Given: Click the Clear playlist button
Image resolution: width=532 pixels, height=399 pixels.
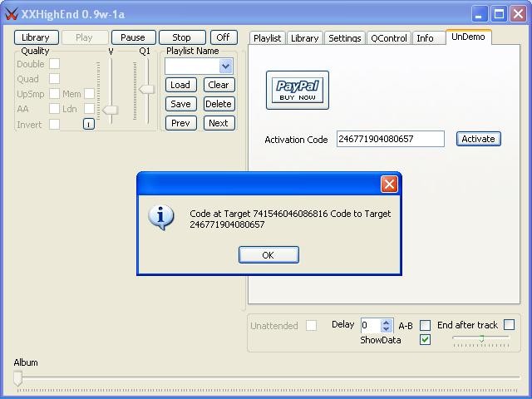Looking at the screenshot, I should [219, 85].
